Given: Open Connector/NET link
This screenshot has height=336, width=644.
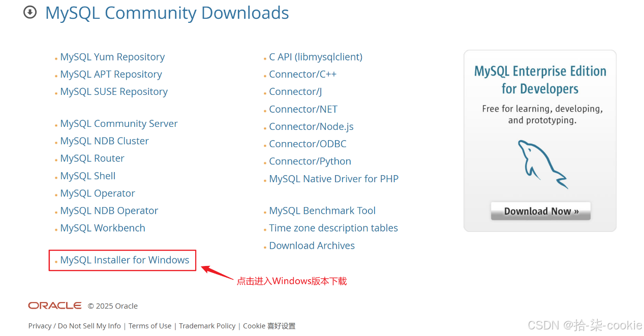Looking at the screenshot, I should 303,109.
